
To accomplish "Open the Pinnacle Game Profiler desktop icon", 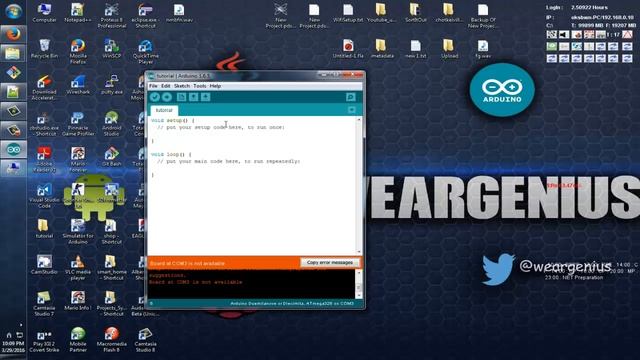I will pyautogui.click(x=78, y=123).
